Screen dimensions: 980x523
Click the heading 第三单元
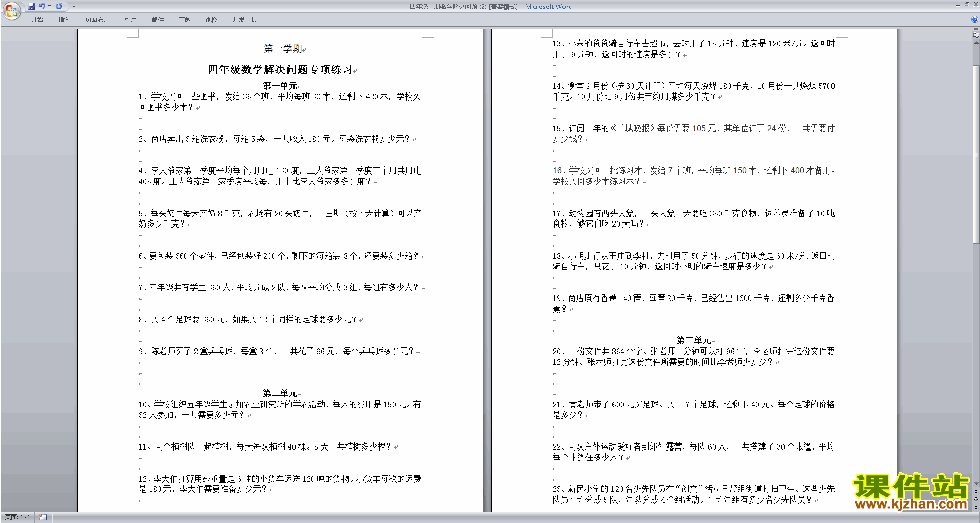pos(694,340)
